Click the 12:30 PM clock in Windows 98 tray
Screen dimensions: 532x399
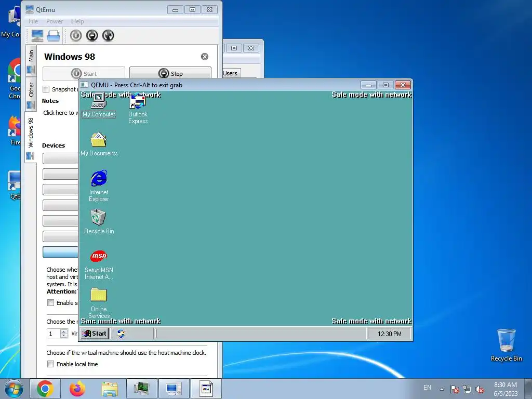[389, 334]
